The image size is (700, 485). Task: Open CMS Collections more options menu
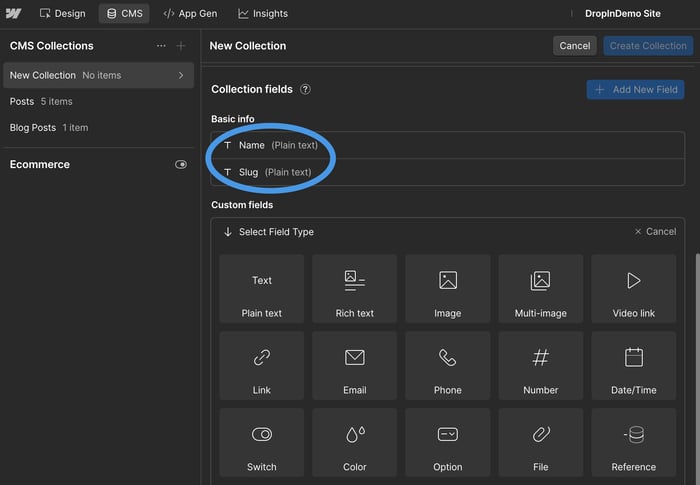(161, 46)
